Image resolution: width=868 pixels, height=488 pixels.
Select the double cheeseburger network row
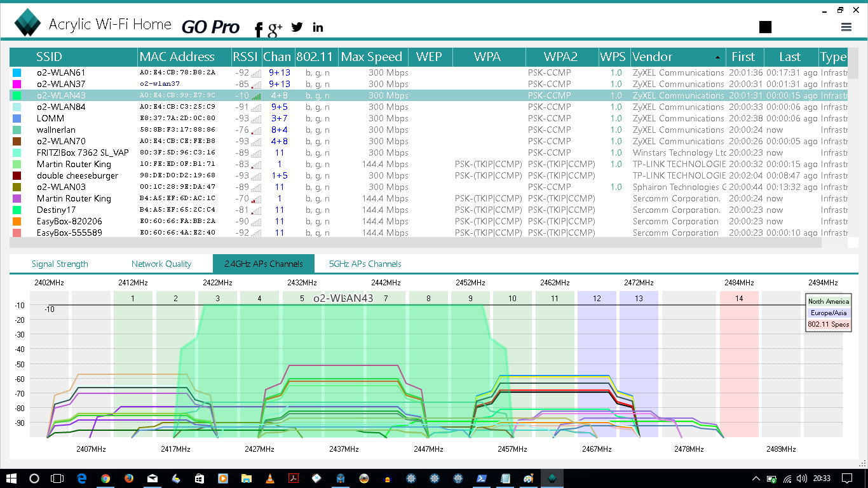429,175
